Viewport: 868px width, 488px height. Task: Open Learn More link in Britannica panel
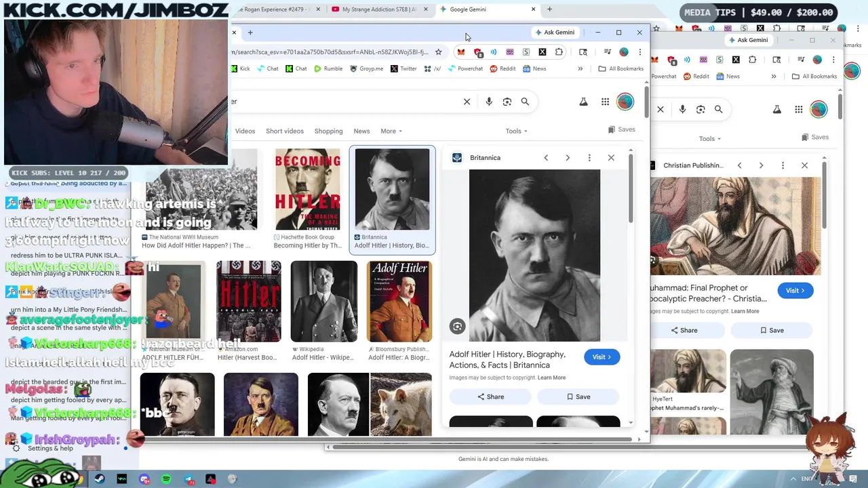point(551,378)
